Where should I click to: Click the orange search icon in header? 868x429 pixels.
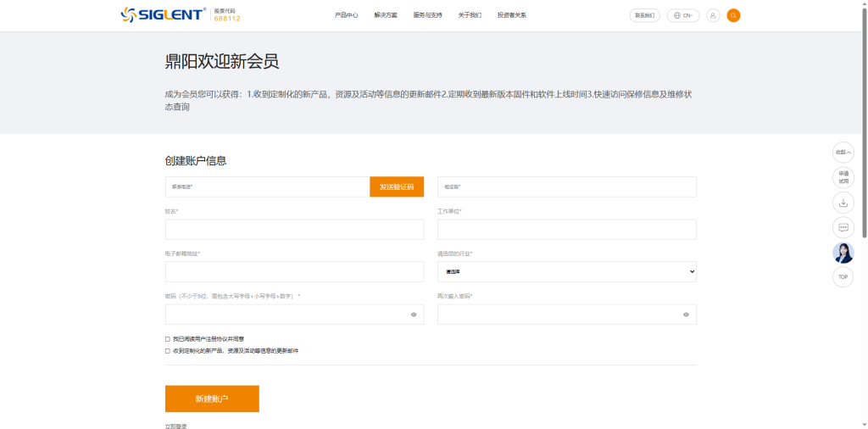733,15
